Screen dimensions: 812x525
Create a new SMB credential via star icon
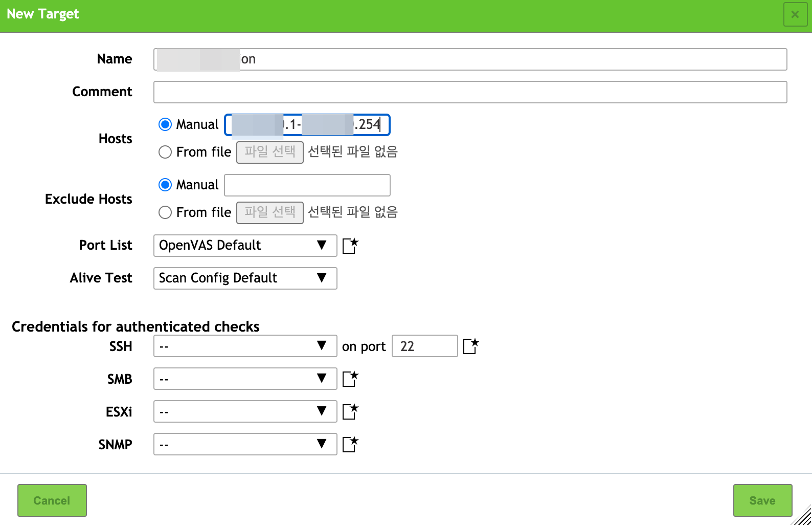(350, 379)
